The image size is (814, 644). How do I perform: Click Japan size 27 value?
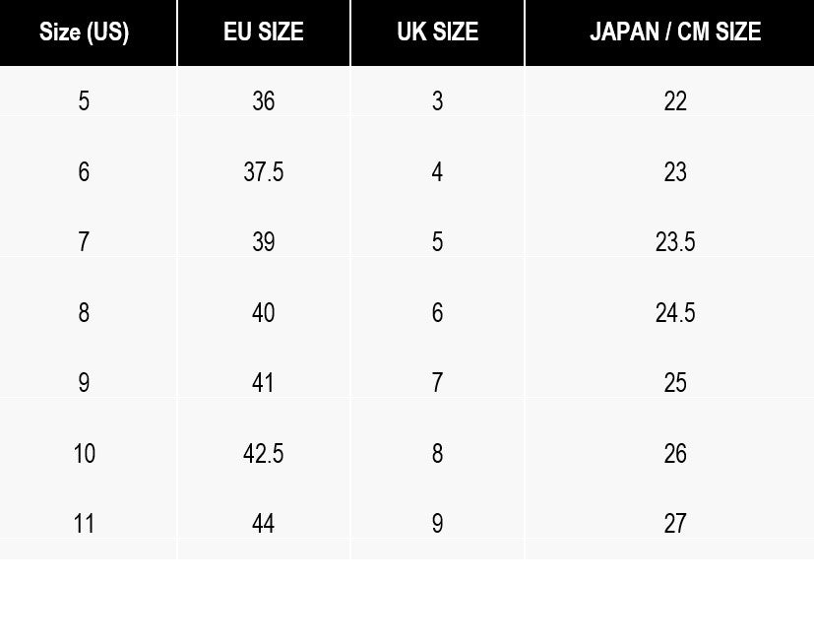click(x=675, y=524)
